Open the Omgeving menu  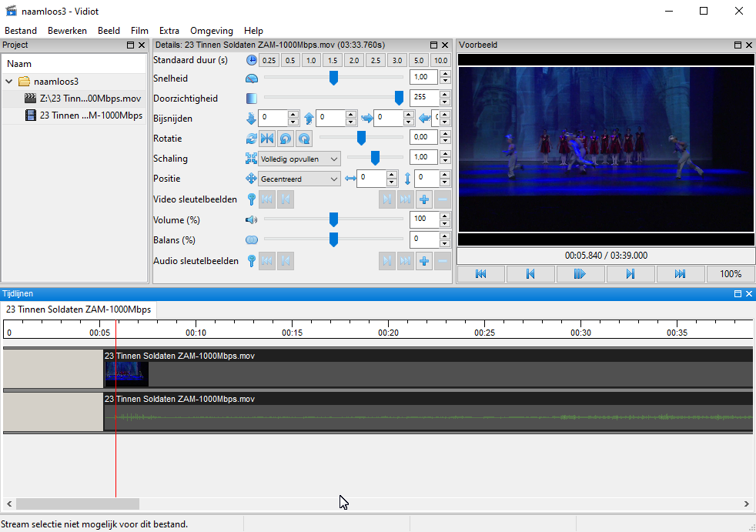[211, 31]
